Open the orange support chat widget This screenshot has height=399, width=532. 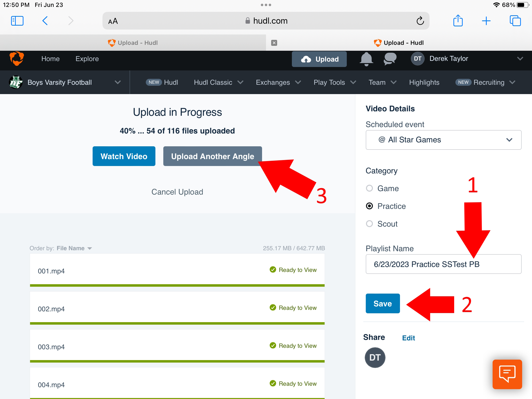point(507,374)
